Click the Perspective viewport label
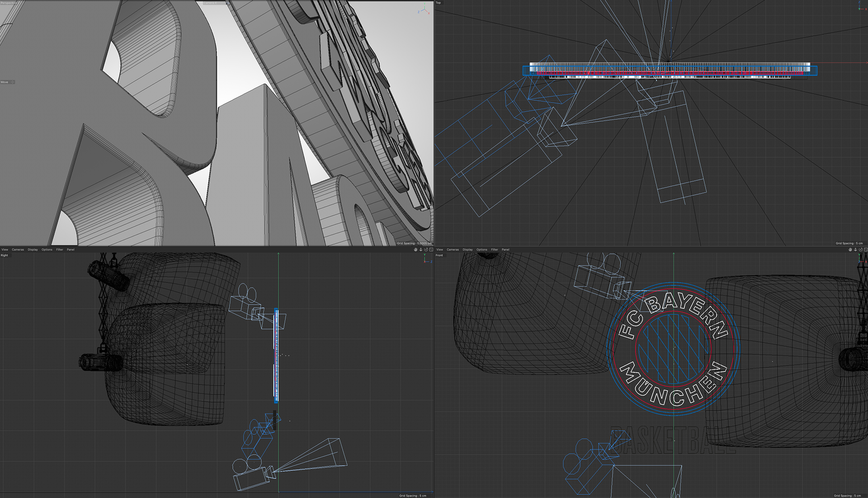The height and width of the screenshot is (498, 868). [9, 3]
